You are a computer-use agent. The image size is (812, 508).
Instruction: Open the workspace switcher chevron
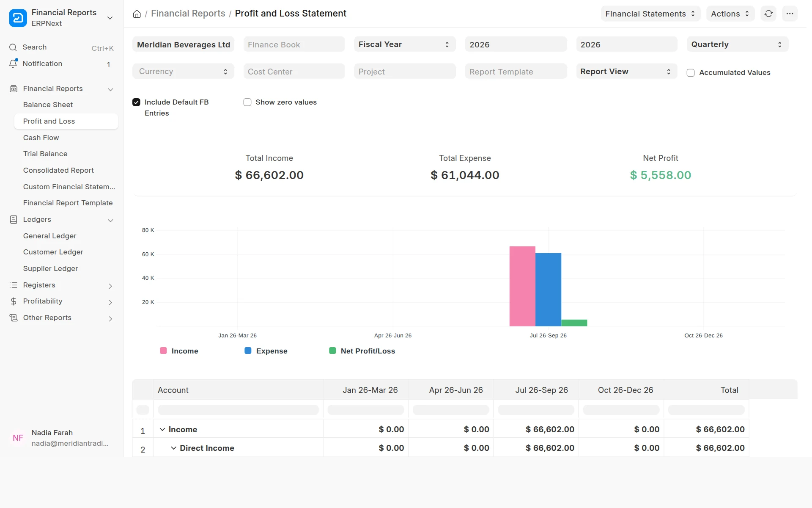(x=110, y=18)
